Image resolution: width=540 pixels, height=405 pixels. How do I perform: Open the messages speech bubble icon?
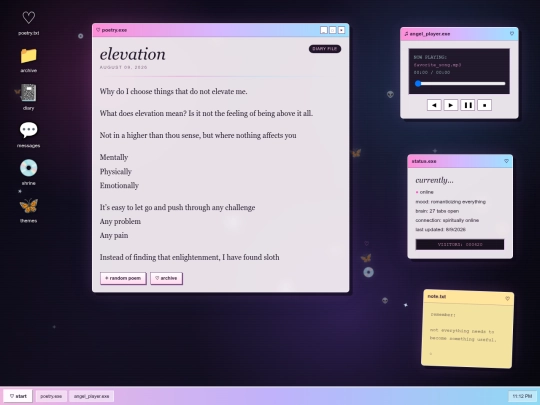pos(29,135)
